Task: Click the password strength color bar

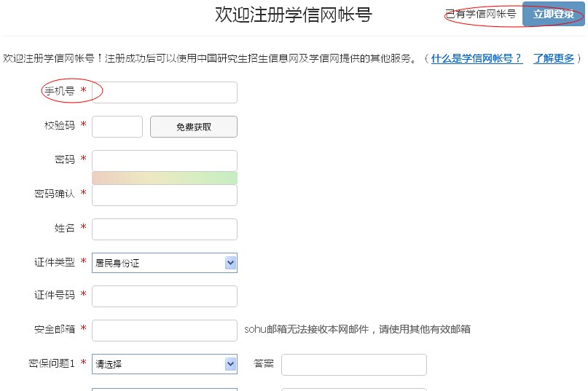Action: pos(165,178)
